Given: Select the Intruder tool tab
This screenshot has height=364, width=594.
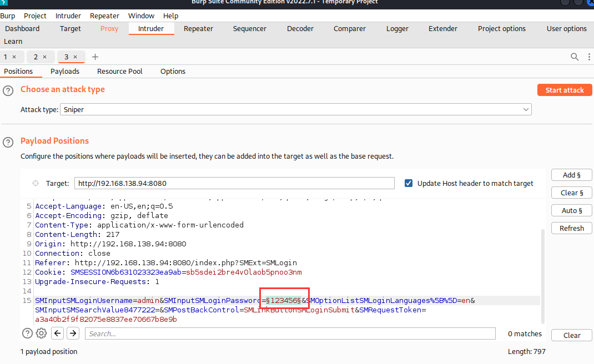Looking at the screenshot, I should (151, 29).
